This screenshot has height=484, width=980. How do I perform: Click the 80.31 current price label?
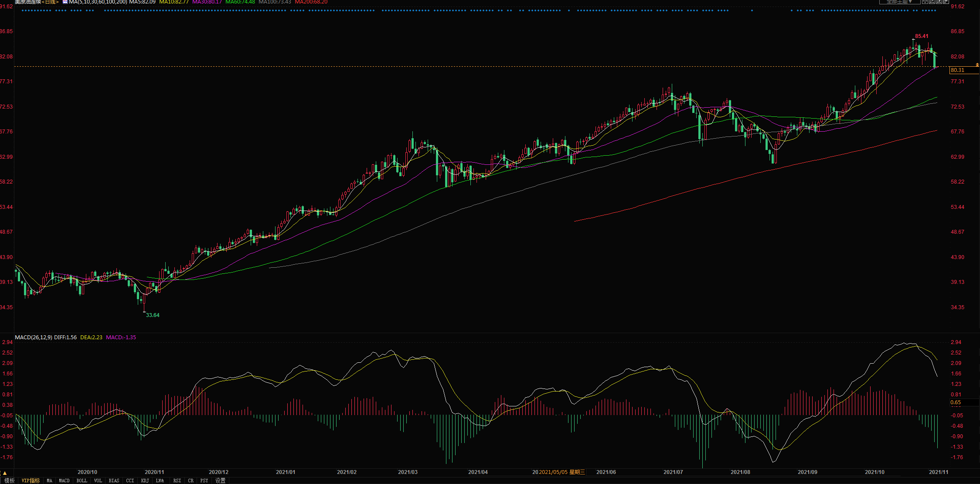pyautogui.click(x=957, y=70)
